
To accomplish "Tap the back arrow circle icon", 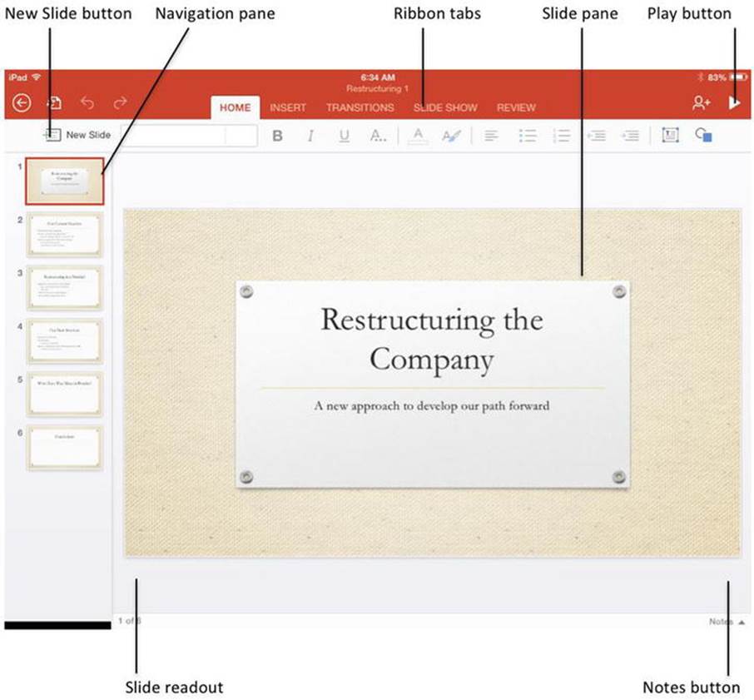I will [x=22, y=103].
